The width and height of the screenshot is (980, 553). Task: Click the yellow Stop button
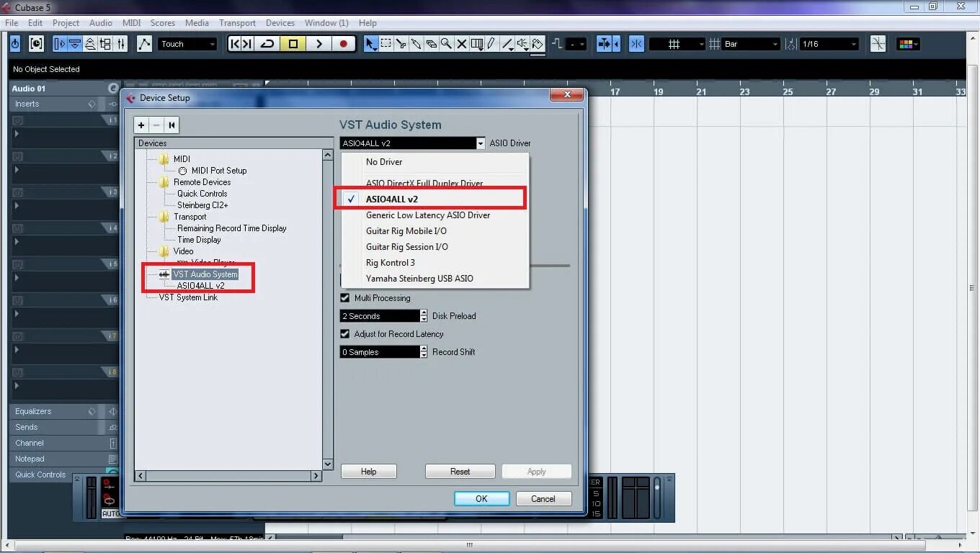point(293,44)
